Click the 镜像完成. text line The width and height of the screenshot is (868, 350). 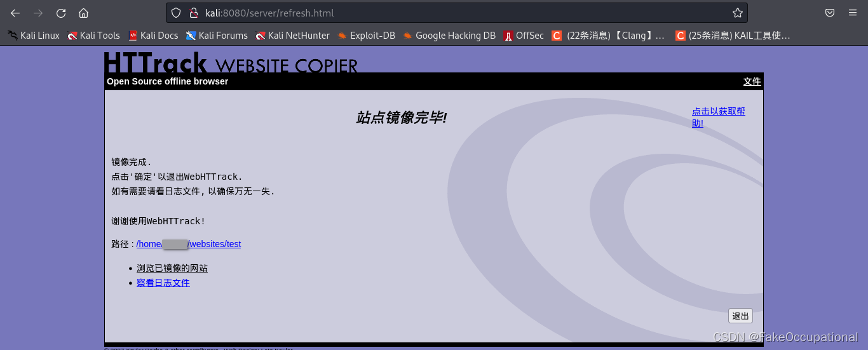pyautogui.click(x=132, y=162)
